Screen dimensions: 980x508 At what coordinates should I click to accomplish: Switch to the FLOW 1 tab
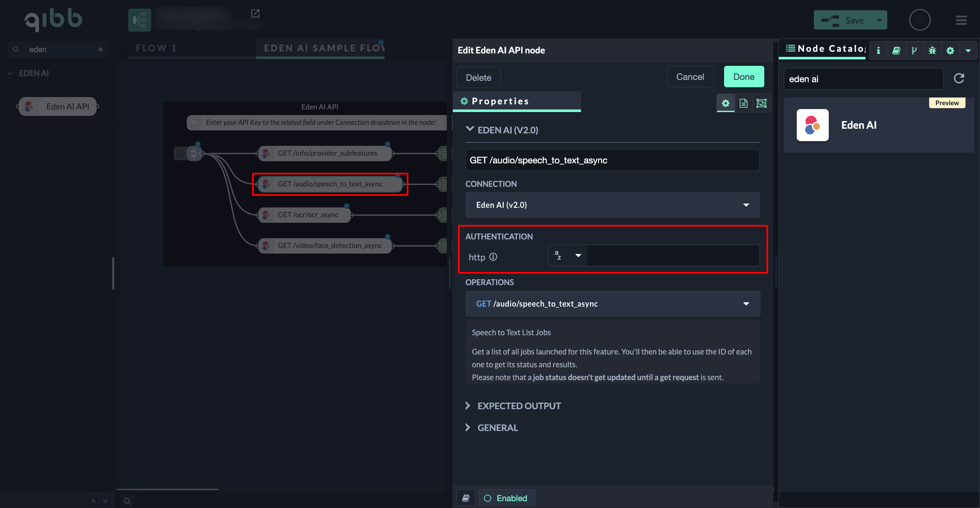tap(156, 48)
